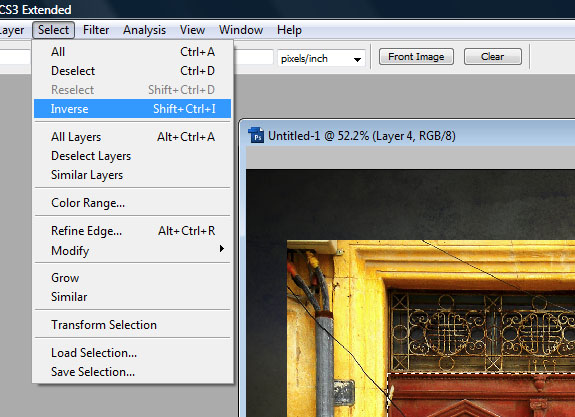
Task: Choose Transform Selection
Action: [x=132, y=325]
